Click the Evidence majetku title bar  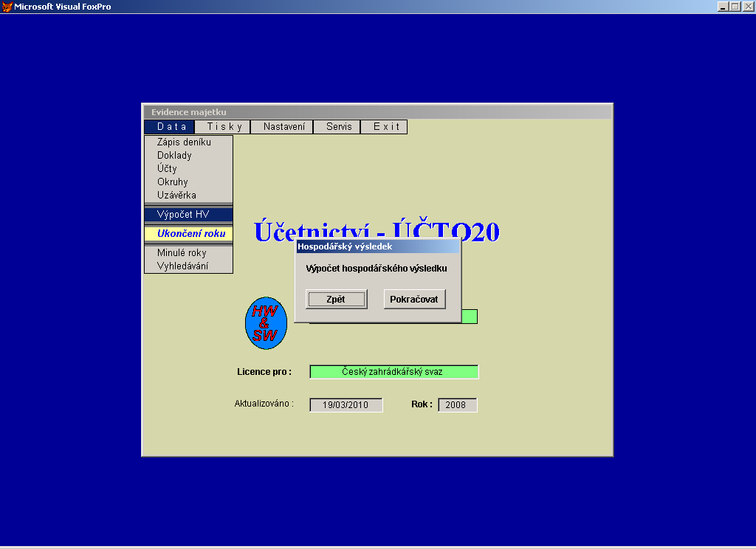(377, 112)
